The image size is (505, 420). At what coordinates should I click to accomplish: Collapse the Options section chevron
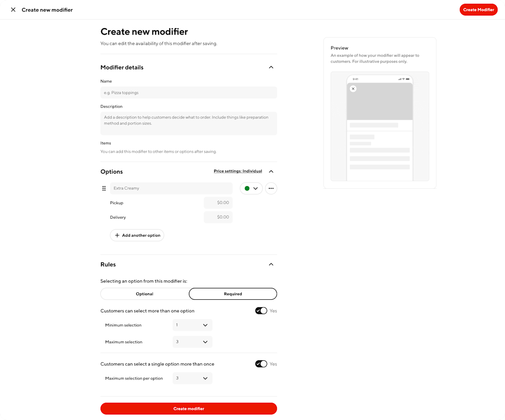[271, 172]
